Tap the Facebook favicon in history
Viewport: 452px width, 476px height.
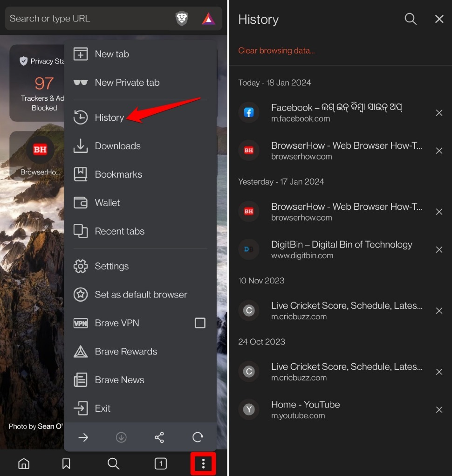(249, 113)
